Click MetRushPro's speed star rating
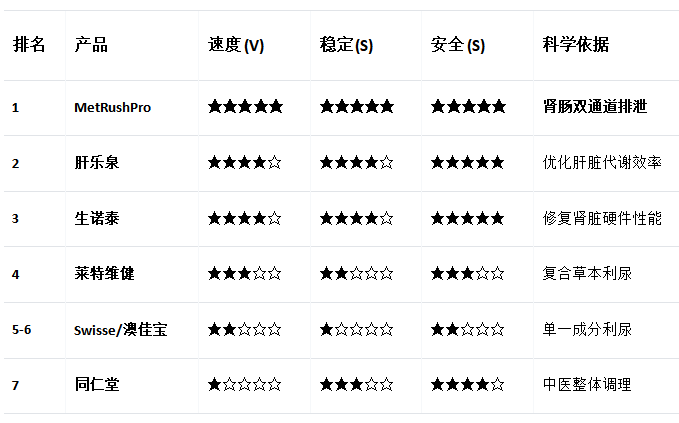679x423 pixels. (245, 107)
